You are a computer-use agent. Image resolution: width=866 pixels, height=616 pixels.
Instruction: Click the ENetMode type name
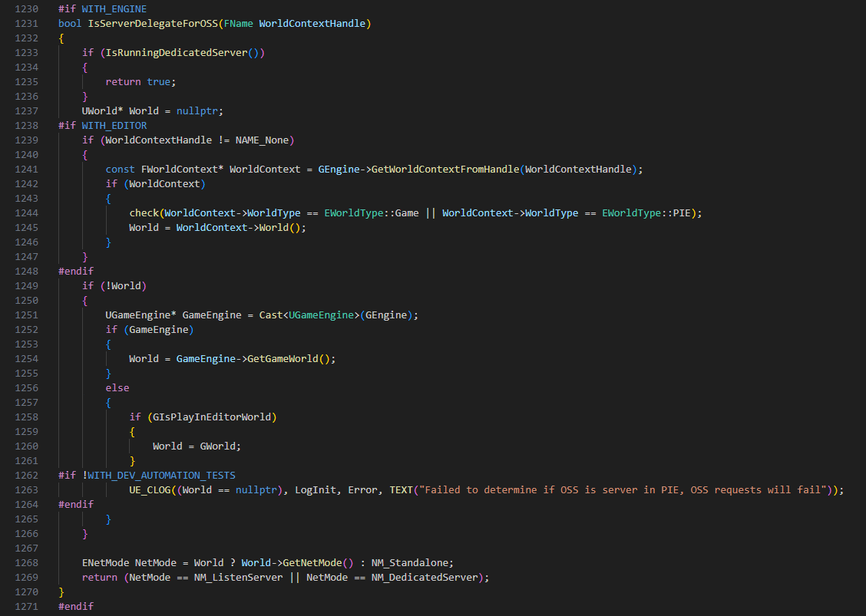(106, 563)
